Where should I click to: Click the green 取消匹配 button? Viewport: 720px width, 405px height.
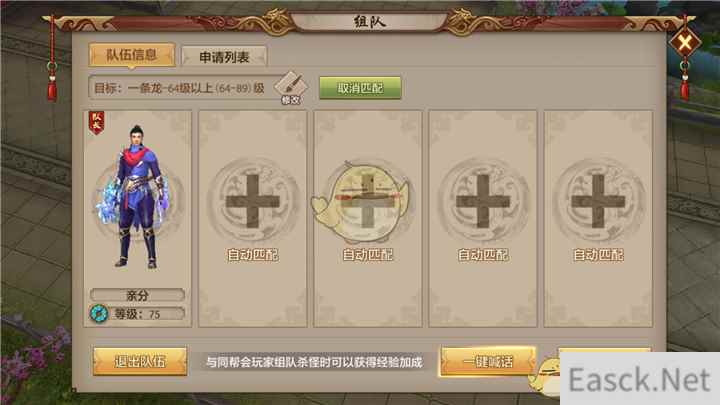pos(360,88)
